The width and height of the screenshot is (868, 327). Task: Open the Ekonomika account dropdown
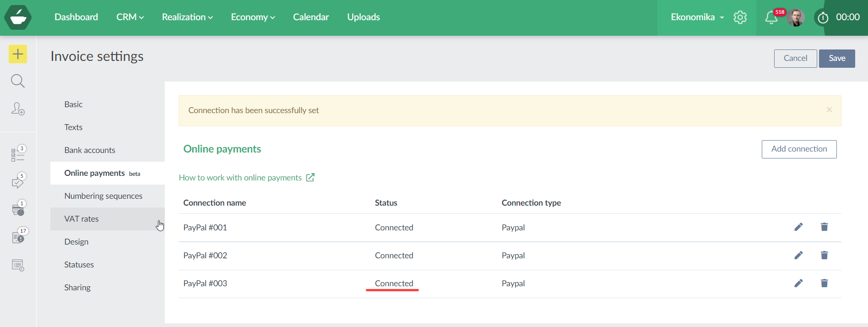tap(697, 17)
